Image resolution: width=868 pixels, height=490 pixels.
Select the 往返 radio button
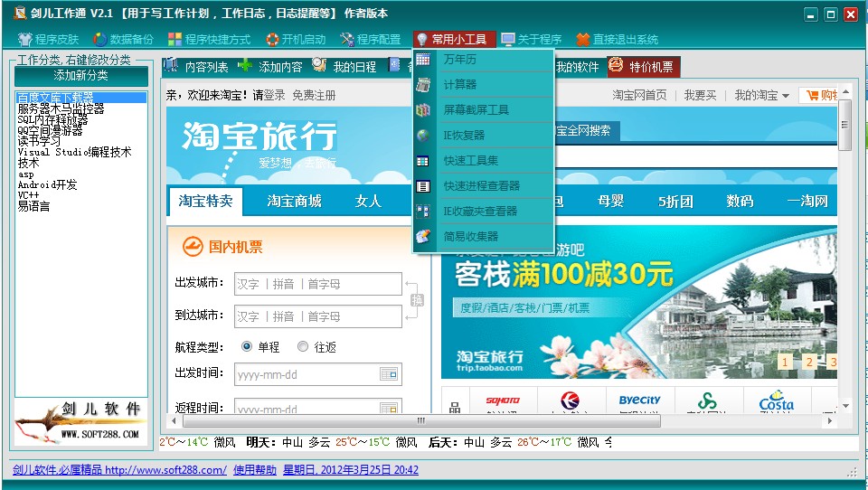pyautogui.click(x=302, y=346)
